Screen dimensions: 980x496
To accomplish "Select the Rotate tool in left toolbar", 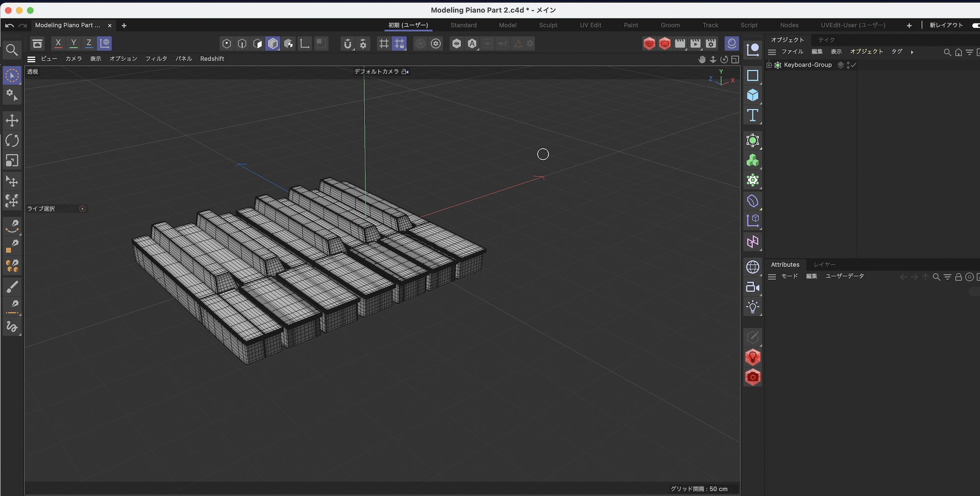I will point(12,141).
